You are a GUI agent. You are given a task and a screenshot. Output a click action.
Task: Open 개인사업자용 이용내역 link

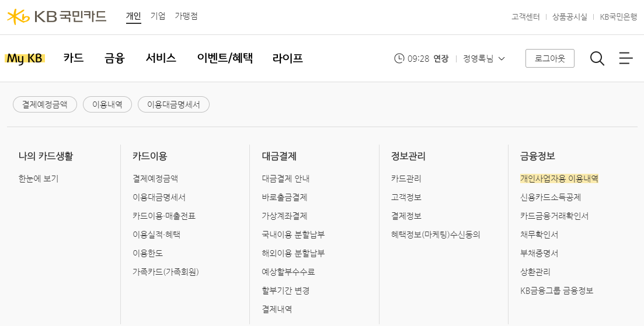[x=559, y=178]
